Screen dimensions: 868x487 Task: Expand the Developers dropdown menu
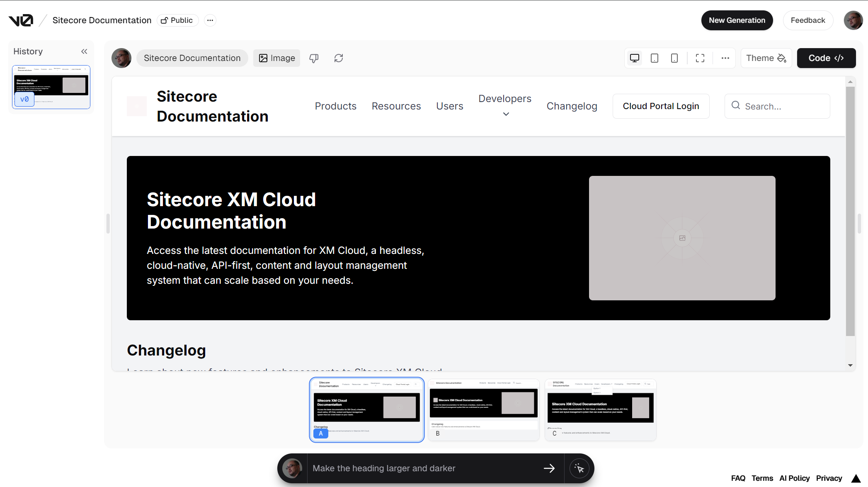pyautogui.click(x=505, y=105)
